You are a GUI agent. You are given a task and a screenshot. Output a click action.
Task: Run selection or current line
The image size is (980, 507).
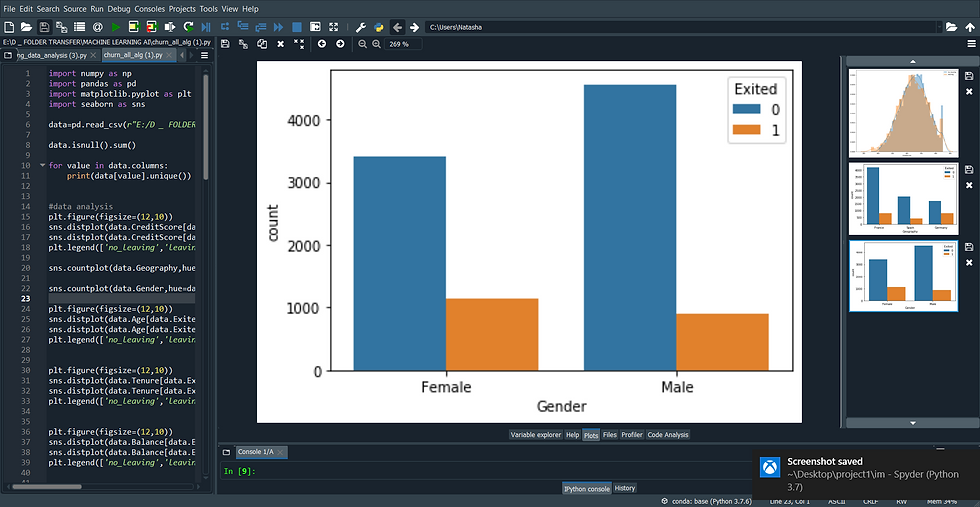(x=170, y=27)
